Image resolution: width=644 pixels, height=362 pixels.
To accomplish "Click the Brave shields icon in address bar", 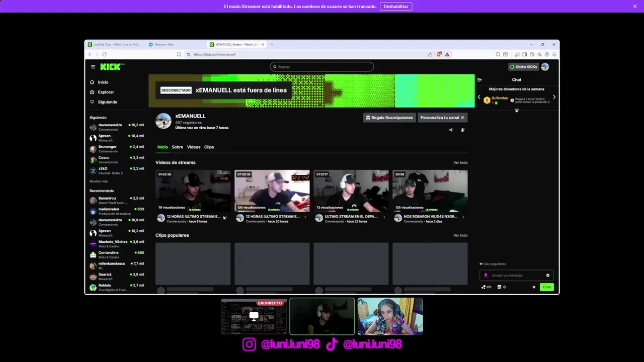I will click(x=439, y=54).
